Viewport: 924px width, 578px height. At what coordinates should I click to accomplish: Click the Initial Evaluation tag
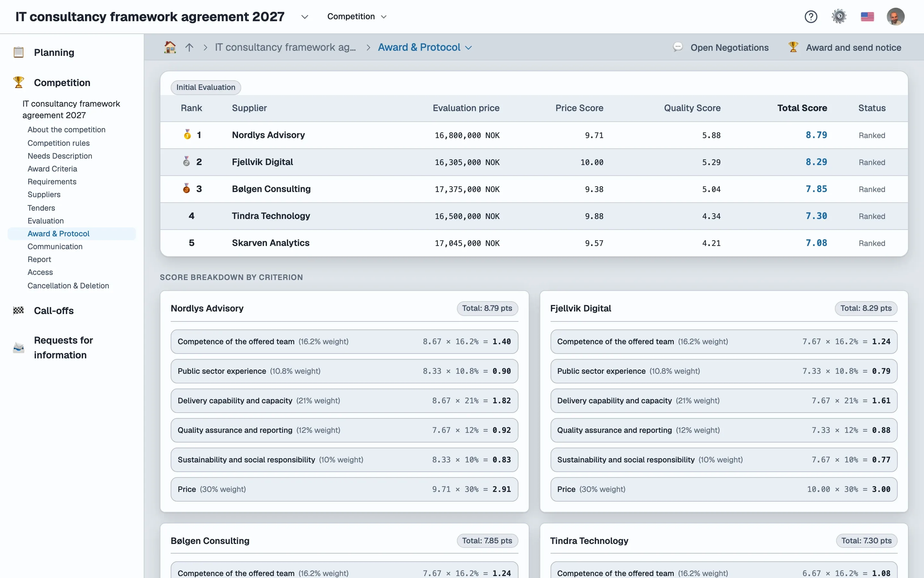pyautogui.click(x=206, y=87)
